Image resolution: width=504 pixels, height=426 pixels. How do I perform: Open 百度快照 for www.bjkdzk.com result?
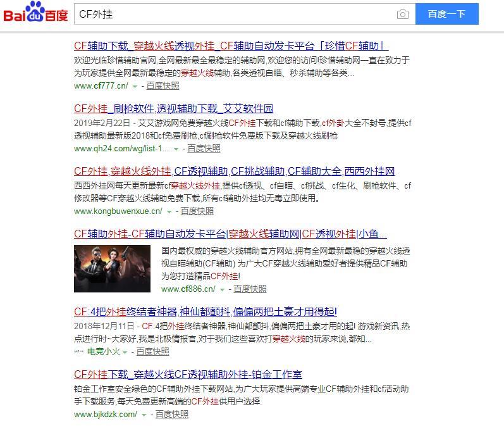172,415
